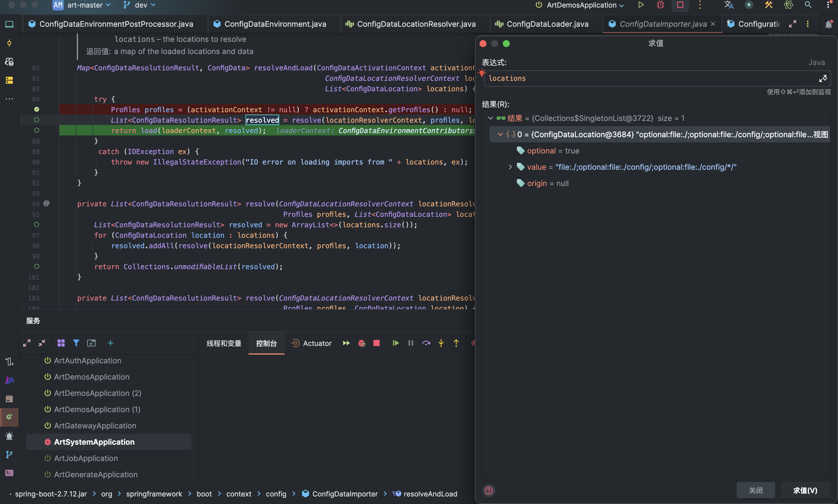Expand the value node in the results tree
This screenshot has width=838, height=504.
(x=510, y=167)
